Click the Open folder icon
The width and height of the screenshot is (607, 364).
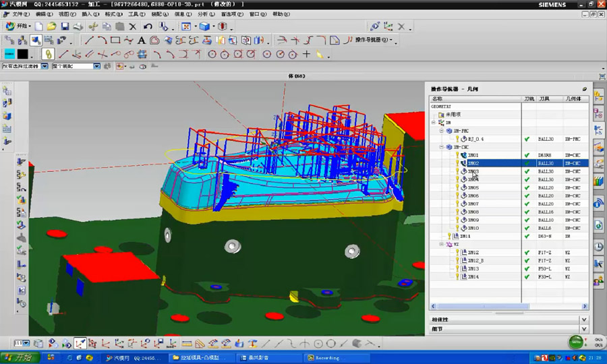tap(52, 26)
